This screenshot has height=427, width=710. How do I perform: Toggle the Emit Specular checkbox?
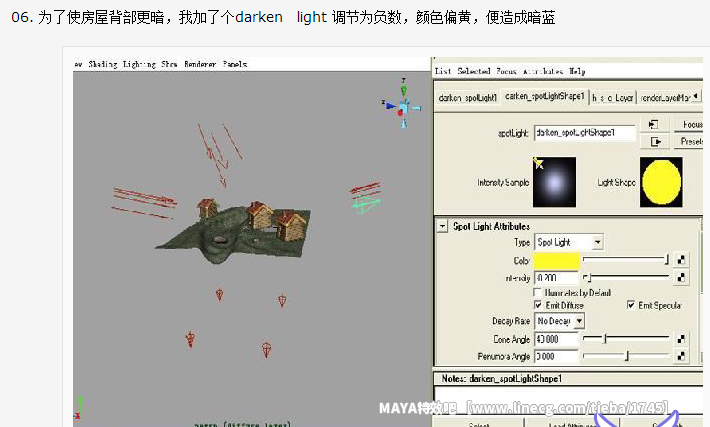point(631,305)
